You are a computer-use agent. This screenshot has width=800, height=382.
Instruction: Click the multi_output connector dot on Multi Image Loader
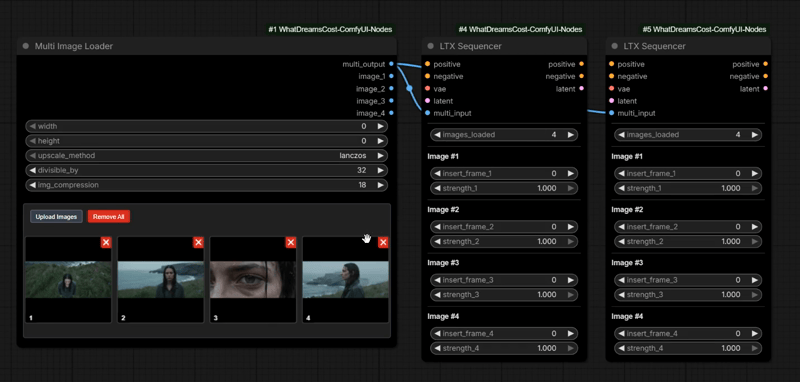click(391, 64)
